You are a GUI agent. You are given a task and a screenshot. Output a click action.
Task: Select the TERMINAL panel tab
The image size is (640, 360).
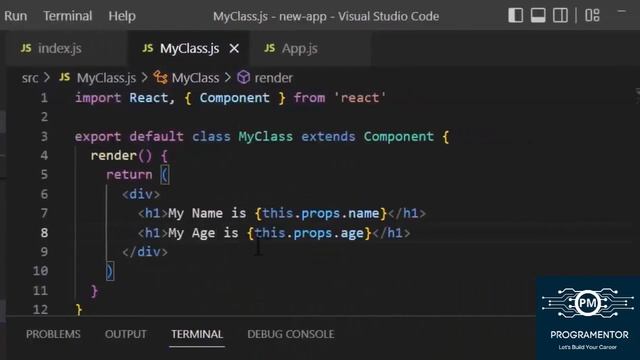(197, 334)
